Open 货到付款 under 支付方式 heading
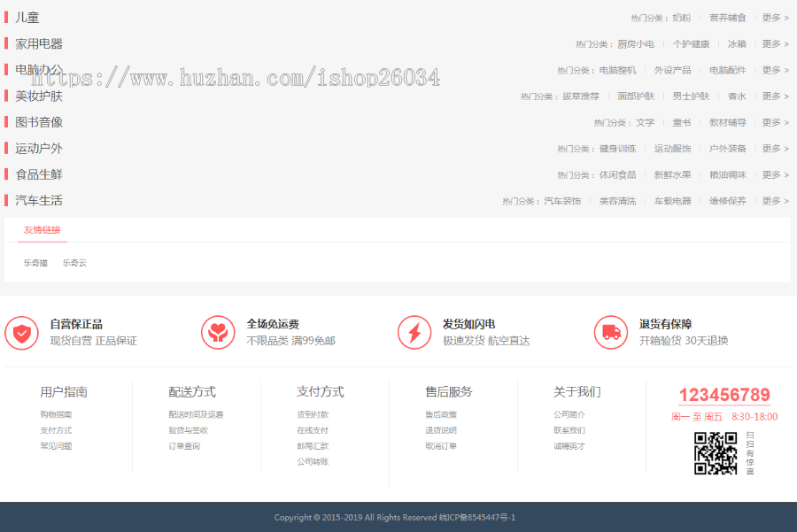 click(x=313, y=414)
